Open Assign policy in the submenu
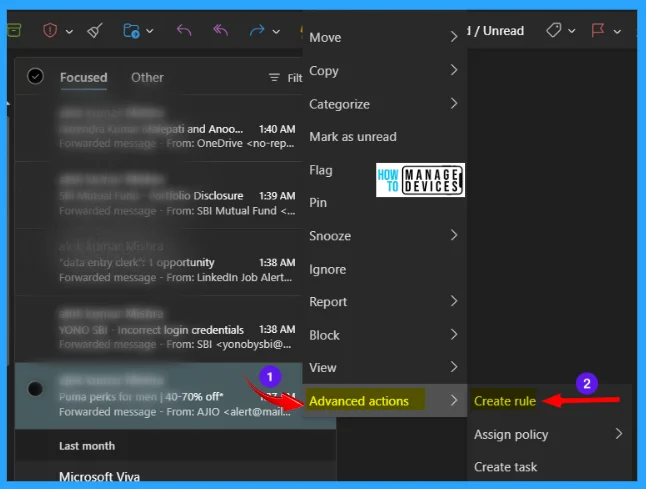Viewport: 646px width, 489px height. [550, 434]
